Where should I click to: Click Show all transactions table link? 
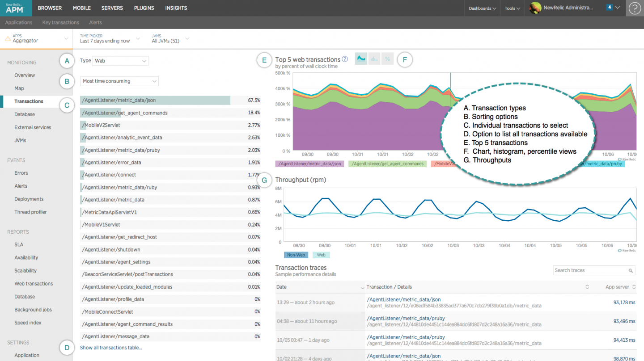tap(111, 348)
